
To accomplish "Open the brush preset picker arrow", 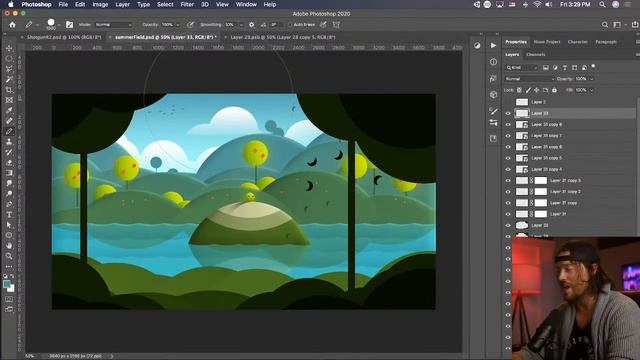I will tap(59, 25).
